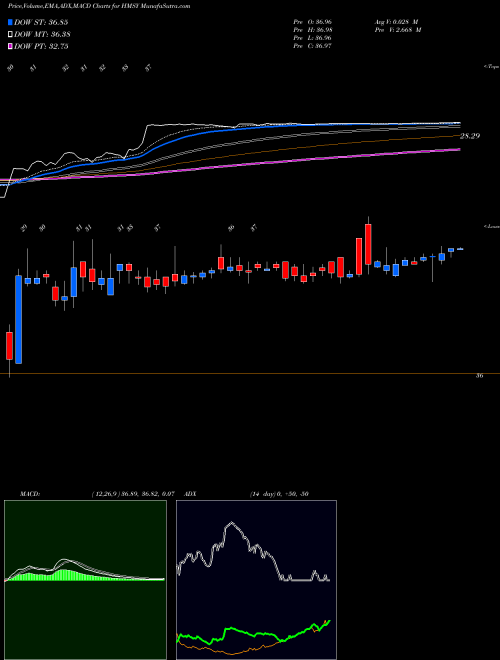The image size is (500, 660).
Task: Select the 'DOW MT: 36.38' label
Action: [x=42, y=35]
